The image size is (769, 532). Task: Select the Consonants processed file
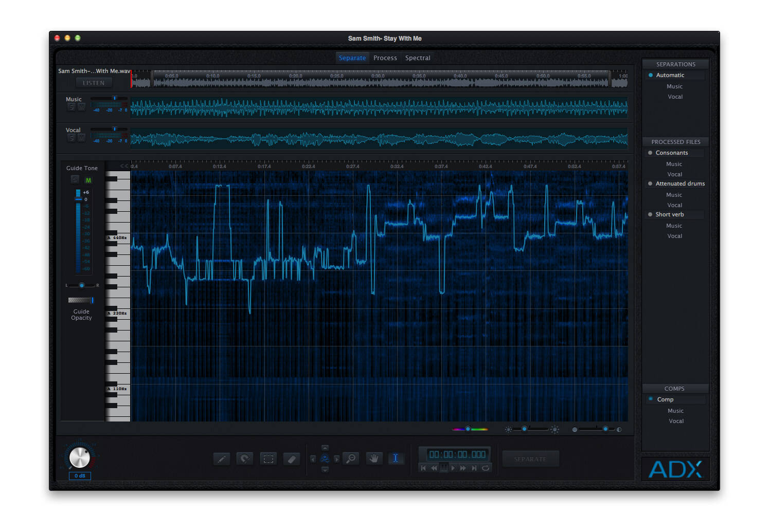click(x=675, y=153)
